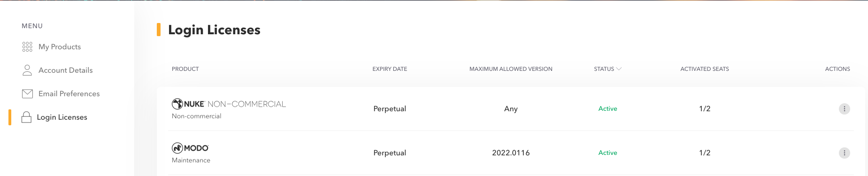Click the Nuke Non-Commercial product logo
Screen dimensions: 868x176
[x=229, y=104]
